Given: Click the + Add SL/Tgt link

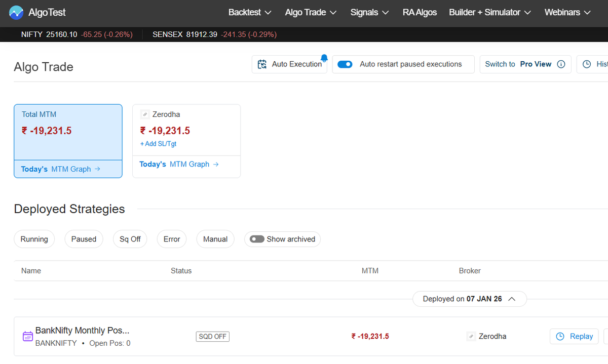Looking at the screenshot, I should point(158,144).
